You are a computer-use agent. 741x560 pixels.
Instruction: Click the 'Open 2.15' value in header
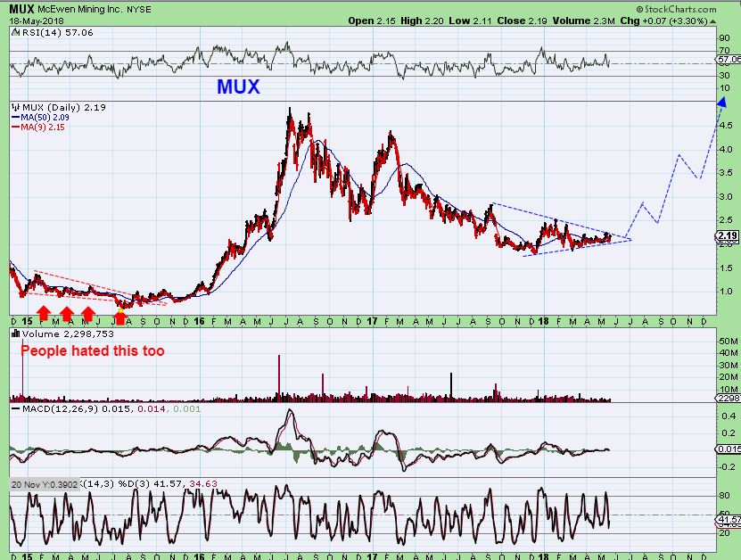pyautogui.click(x=372, y=21)
